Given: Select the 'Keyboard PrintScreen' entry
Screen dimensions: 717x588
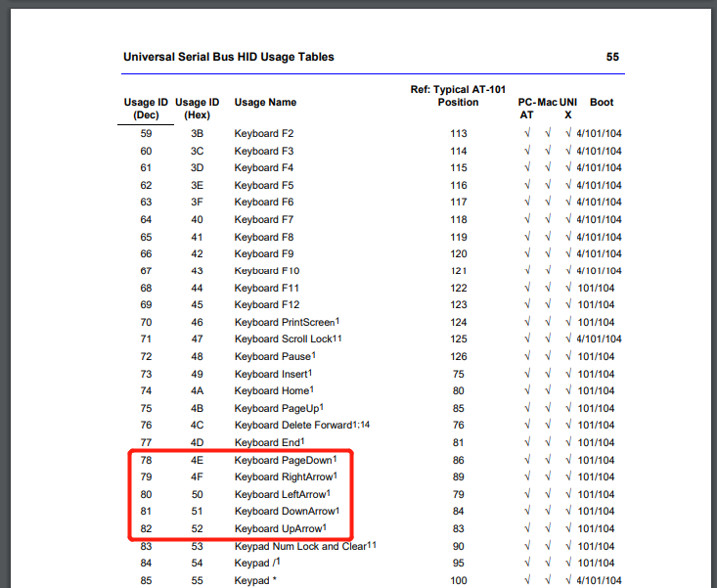Looking at the screenshot, I should 285,322.
